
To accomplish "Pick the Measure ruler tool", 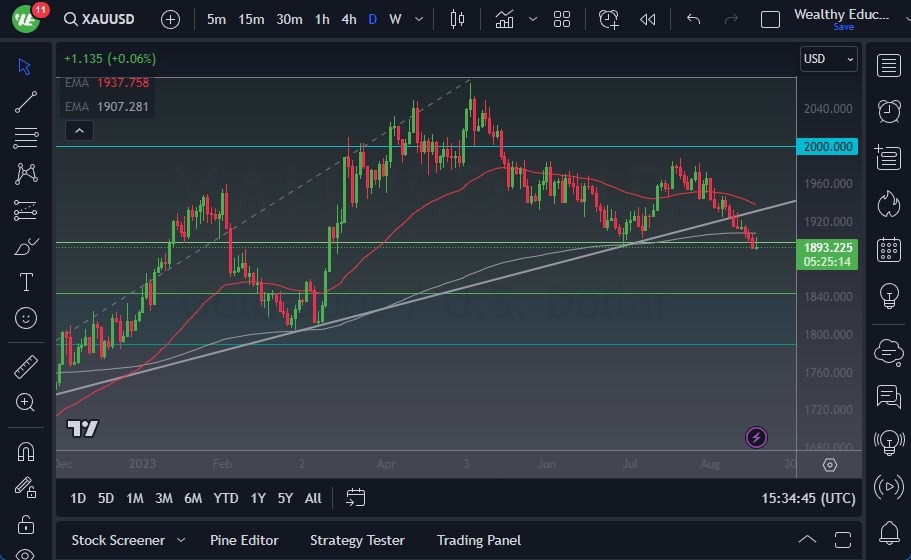I will tap(26, 367).
